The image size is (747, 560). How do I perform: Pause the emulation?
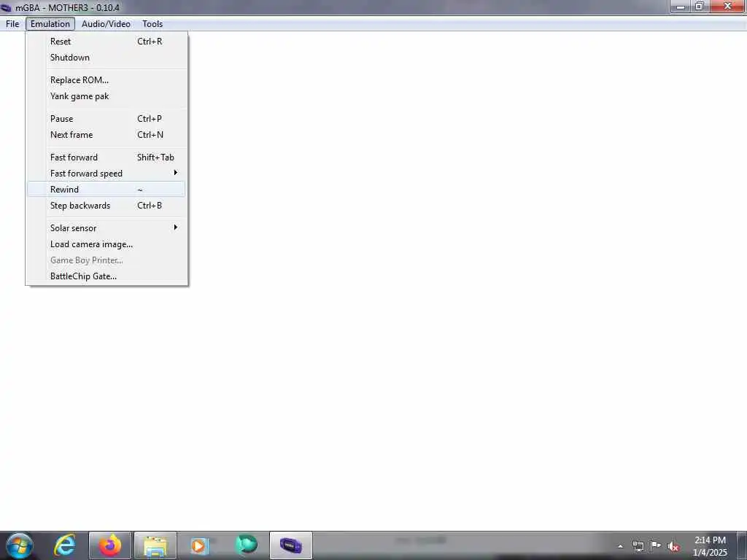click(x=107, y=119)
